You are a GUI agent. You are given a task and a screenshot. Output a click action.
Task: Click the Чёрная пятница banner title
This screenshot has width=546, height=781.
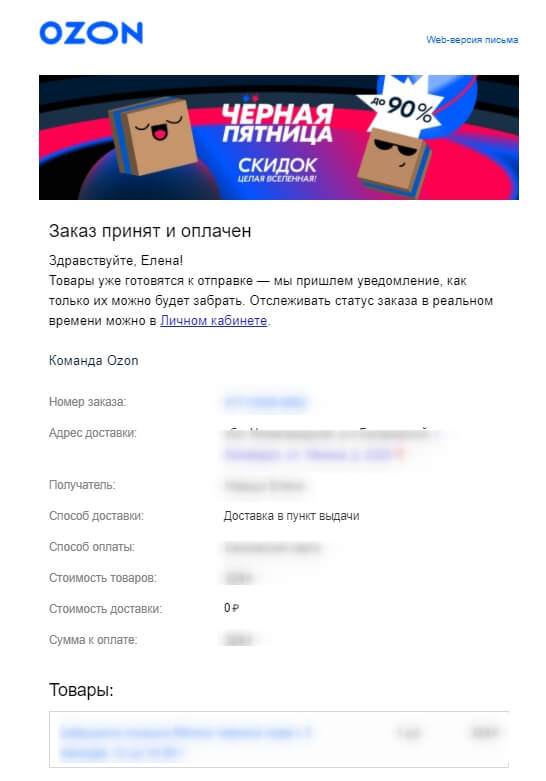click(x=277, y=124)
